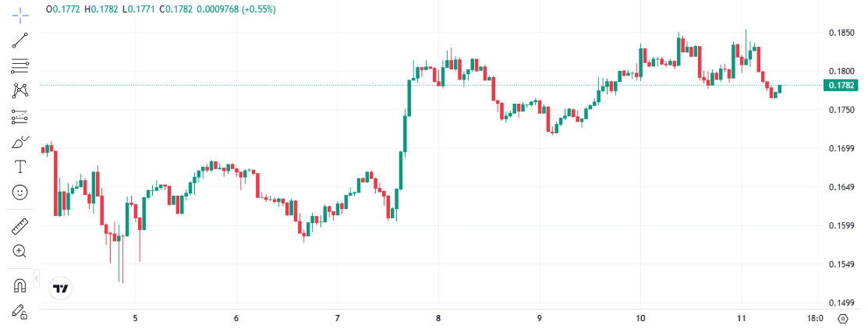Select the text annotation tool
Image resolution: width=868 pixels, height=329 pixels.
click(x=20, y=167)
